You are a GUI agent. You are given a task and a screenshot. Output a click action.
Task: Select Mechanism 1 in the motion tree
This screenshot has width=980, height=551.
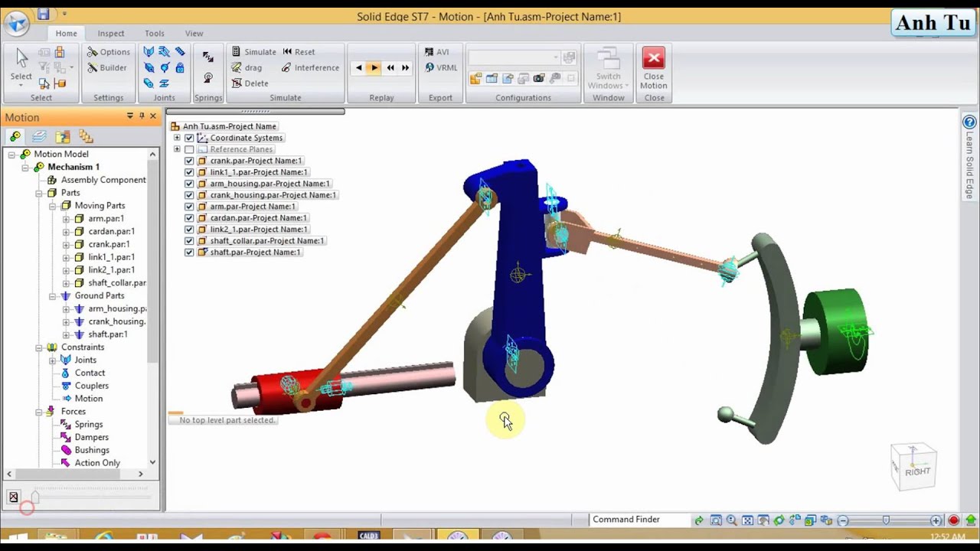73,167
